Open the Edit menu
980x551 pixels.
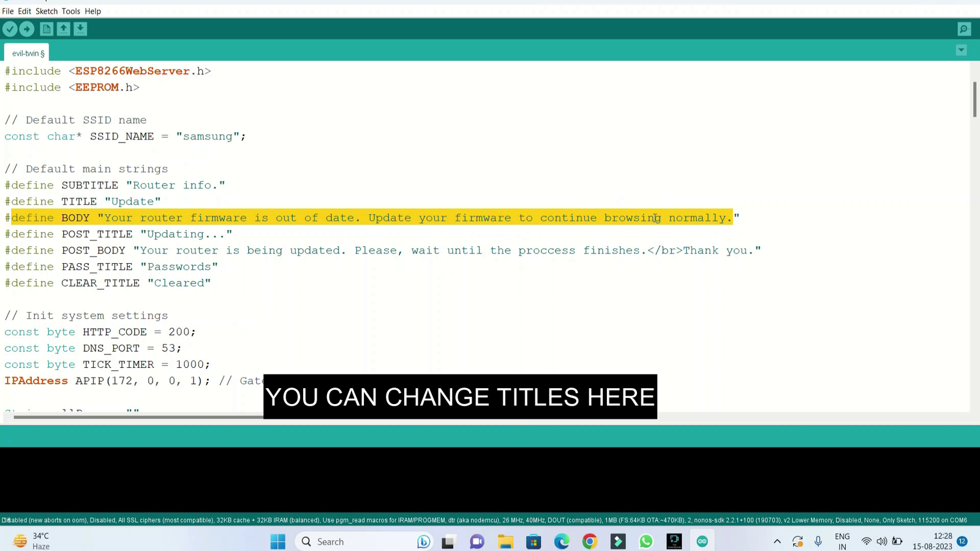pos(24,11)
